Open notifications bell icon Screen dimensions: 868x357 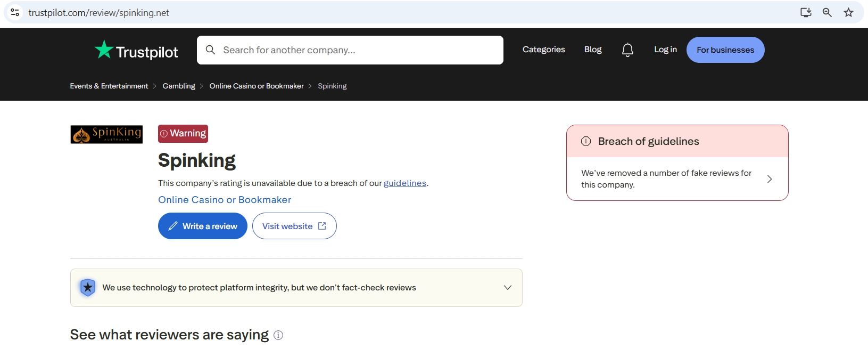pos(627,50)
